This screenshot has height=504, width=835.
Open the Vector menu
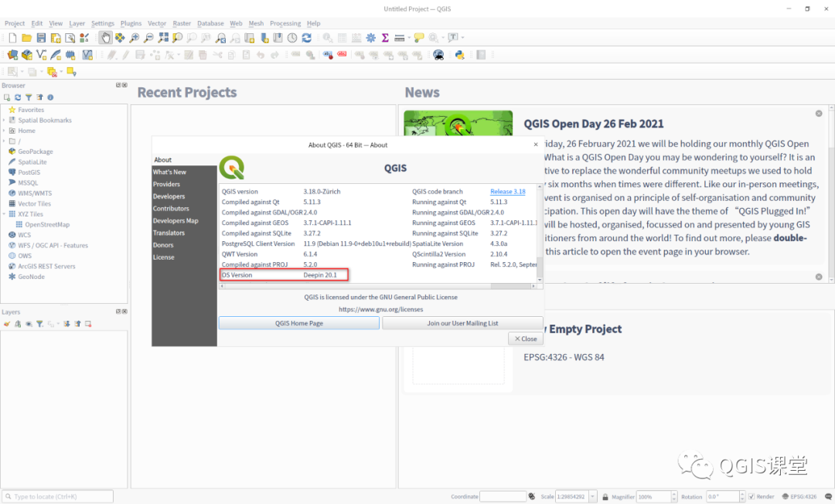pyautogui.click(x=157, y=23)
